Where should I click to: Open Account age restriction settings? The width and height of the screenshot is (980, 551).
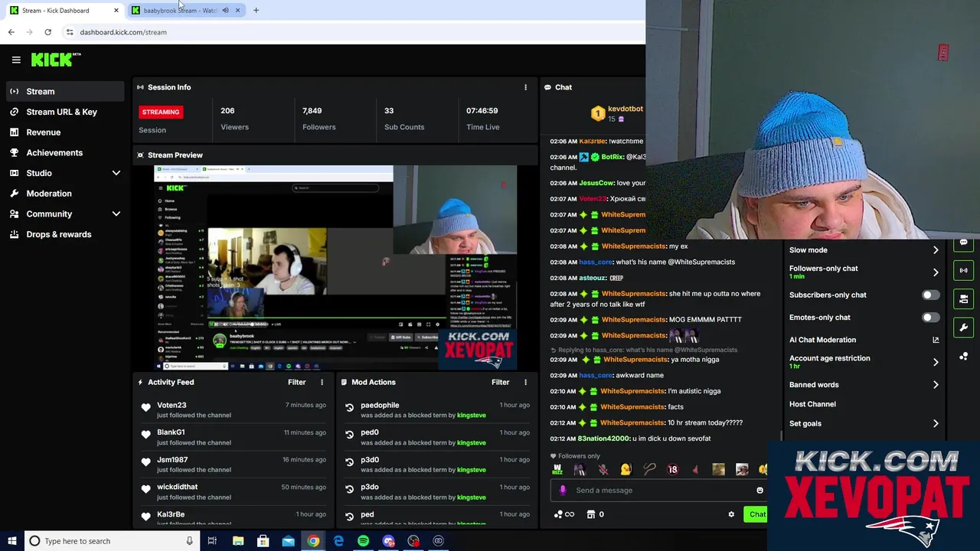[x=864, y=362]
